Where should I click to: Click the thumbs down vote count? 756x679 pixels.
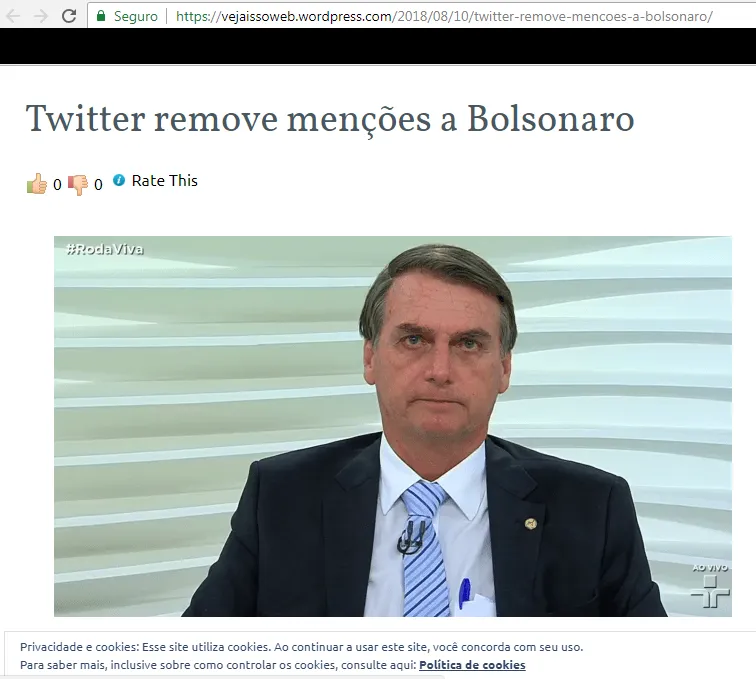click(98, 185)
